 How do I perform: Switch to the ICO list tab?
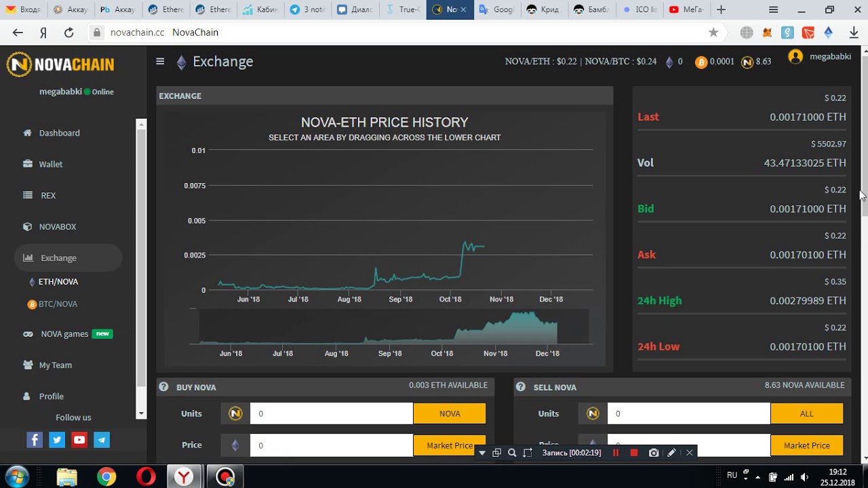639,9
